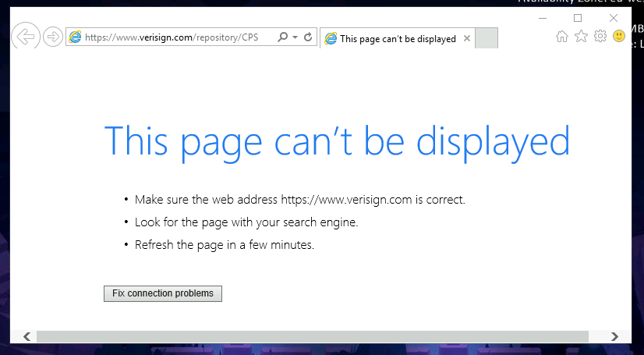Click the horizontal scrollbar left arrow
The image size is (644, 355).
click(x=27, y=336)
